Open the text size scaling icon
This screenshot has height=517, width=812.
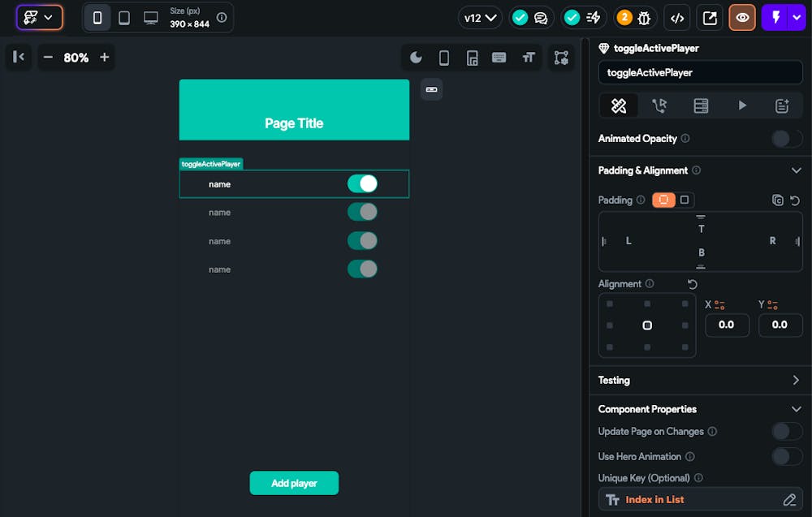tap(529, 58)
